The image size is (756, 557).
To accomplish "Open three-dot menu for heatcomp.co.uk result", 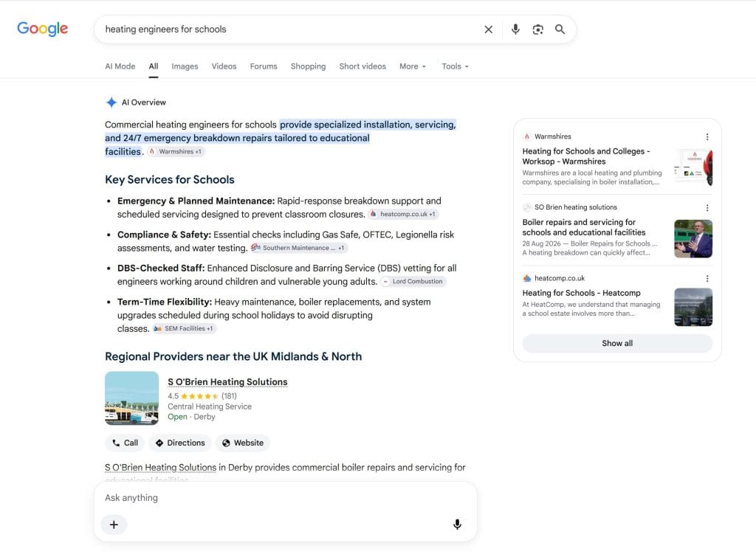I will pos(707,279).
